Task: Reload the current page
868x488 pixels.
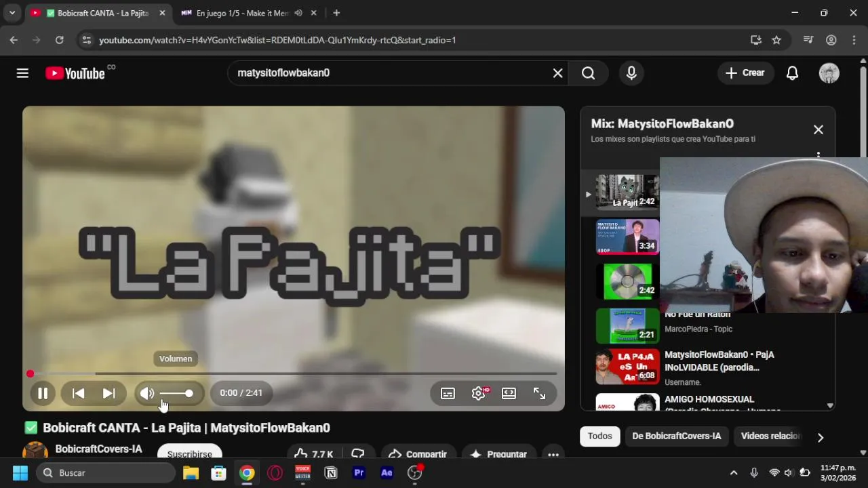Action: click(59, 40)
